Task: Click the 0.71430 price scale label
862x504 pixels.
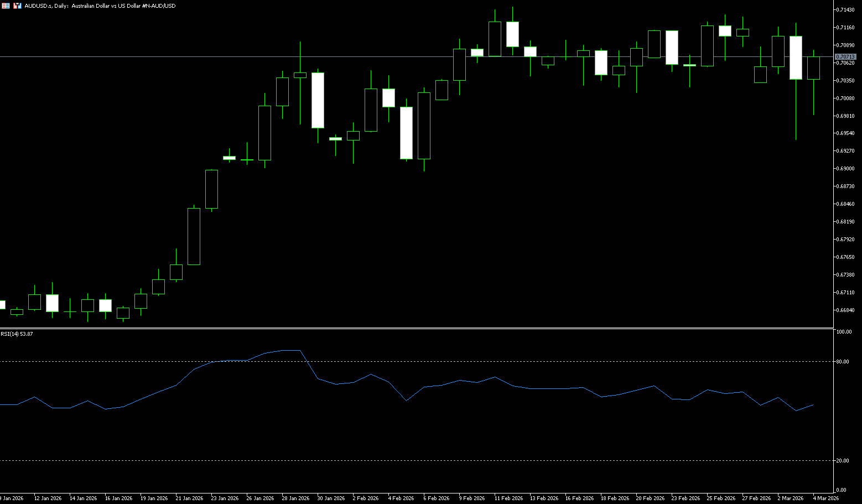Action: tap(847, 10)
